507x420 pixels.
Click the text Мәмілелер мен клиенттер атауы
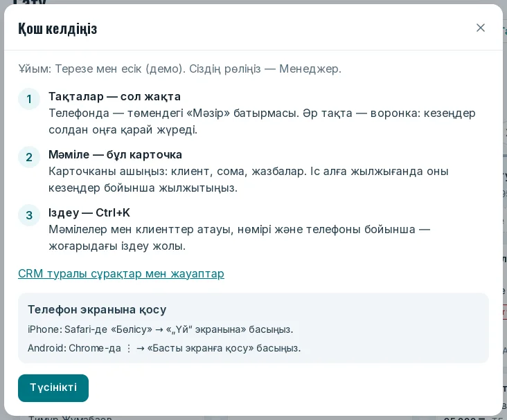point(141,230)
